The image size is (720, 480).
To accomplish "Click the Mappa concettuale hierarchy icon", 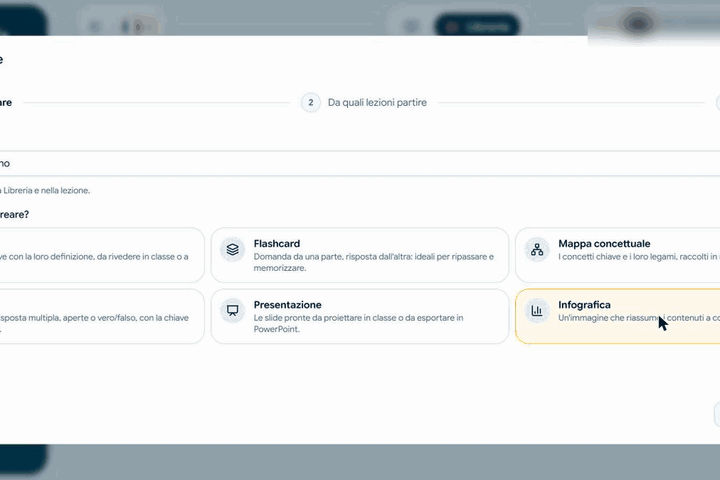I will [537, 249].
